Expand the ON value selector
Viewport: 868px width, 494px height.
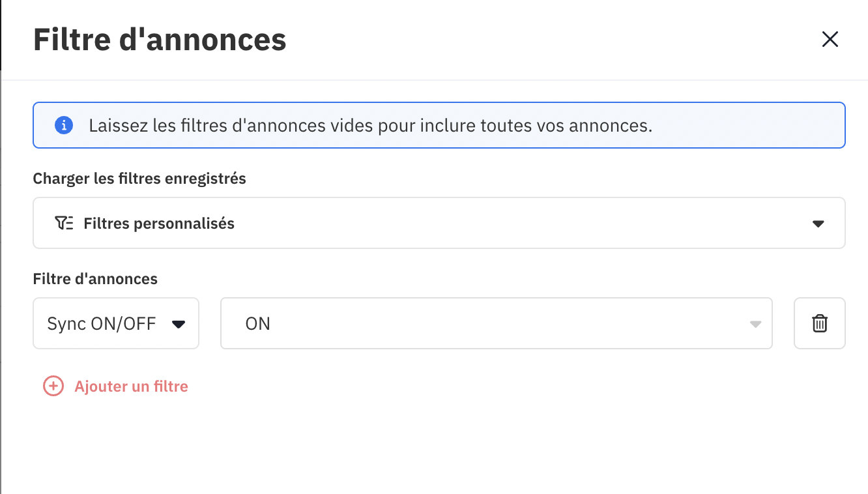[497, 323]
